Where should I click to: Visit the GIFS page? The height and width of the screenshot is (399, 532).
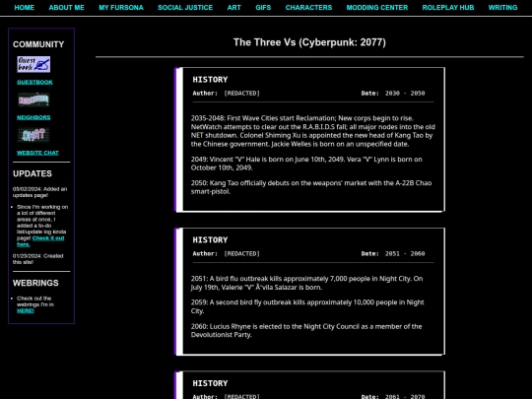pyautogui.click(x=263, y=8)
